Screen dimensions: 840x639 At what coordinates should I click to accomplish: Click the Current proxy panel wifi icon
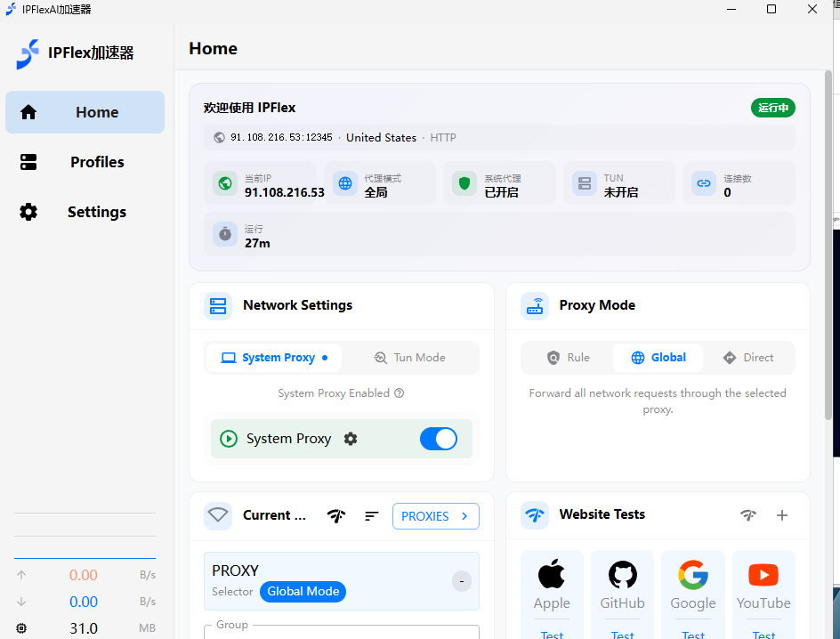tap(218, 516)
